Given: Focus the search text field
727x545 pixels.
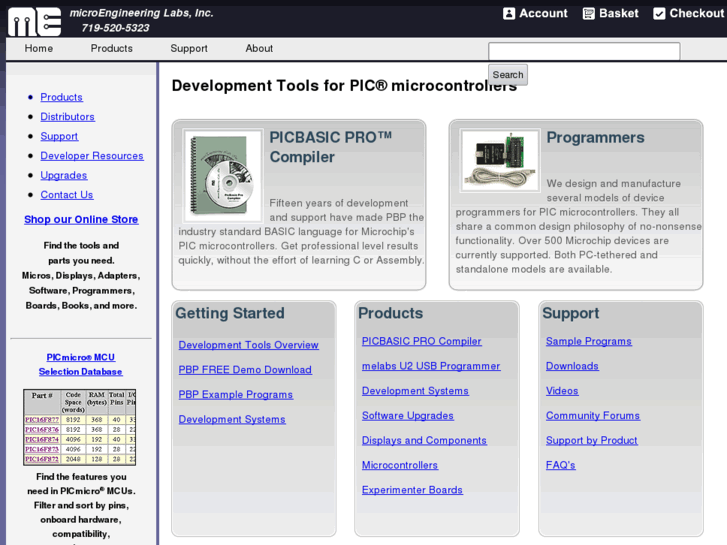Looking at the screenshot, I should [584, 51].
